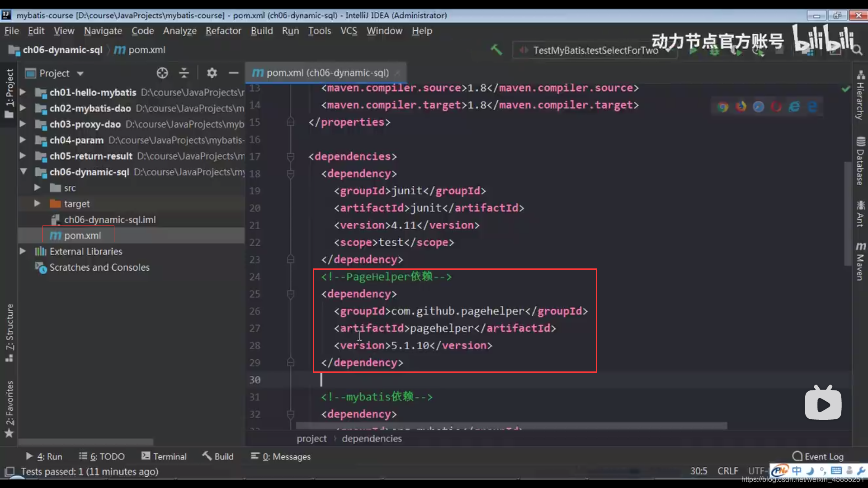Open the Edit menu
This screenshot has height=488, width=868.
coord(36,31)
